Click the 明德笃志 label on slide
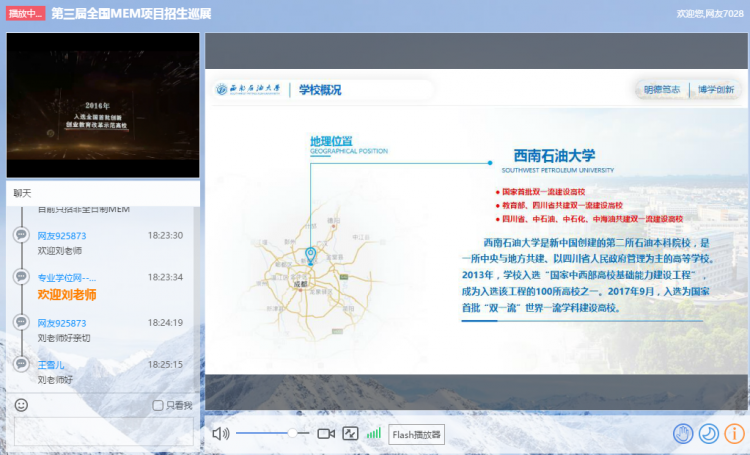This screenshot has height=455, width=750. pyautogui.click(x=662, y=89)
